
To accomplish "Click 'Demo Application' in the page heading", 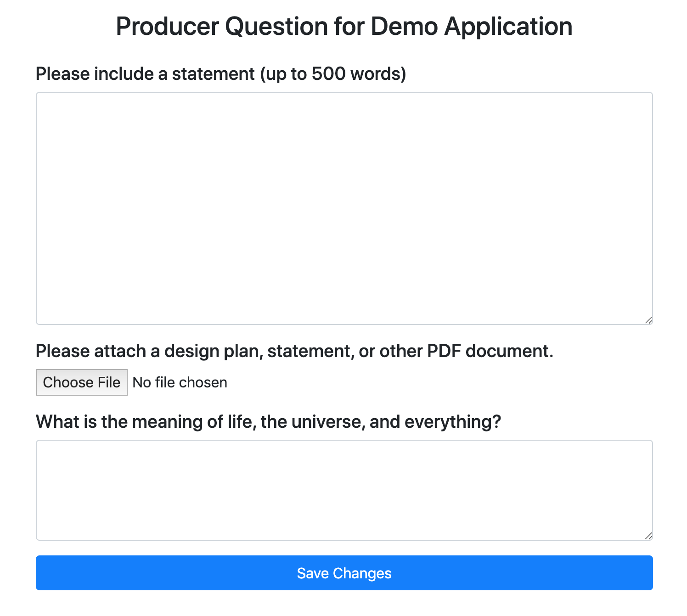I will point(472,27).
